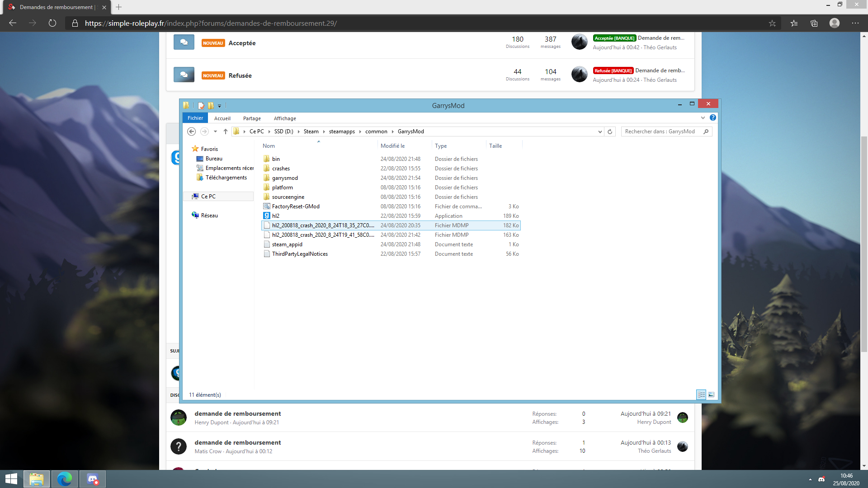Select the platform folder icon
Image resolution: width=868 pixels, height=488 pixels.
267,187
